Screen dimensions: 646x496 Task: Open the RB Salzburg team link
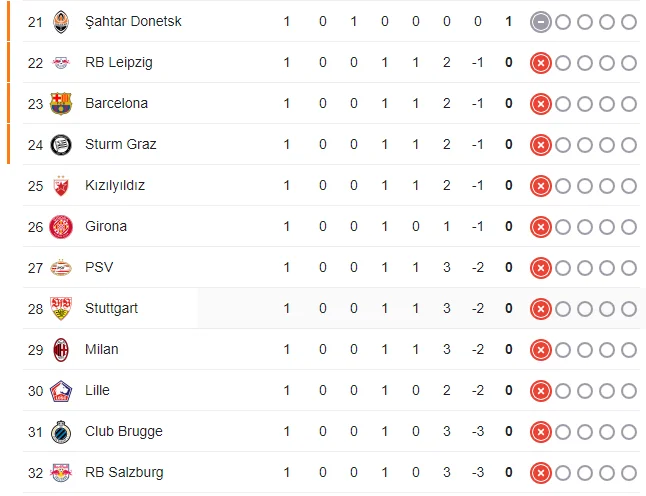tap(124, 472)
